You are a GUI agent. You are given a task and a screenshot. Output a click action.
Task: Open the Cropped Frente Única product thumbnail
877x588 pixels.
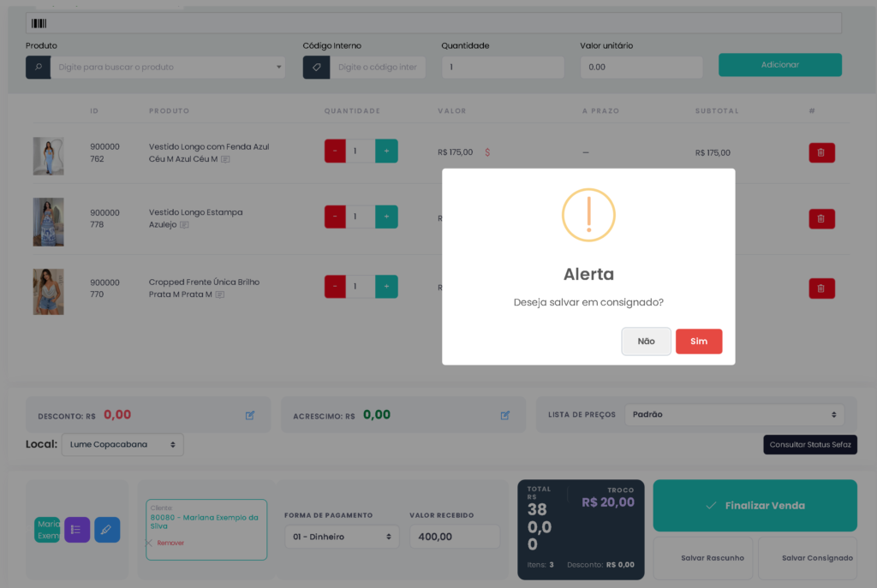pos(48,292)
